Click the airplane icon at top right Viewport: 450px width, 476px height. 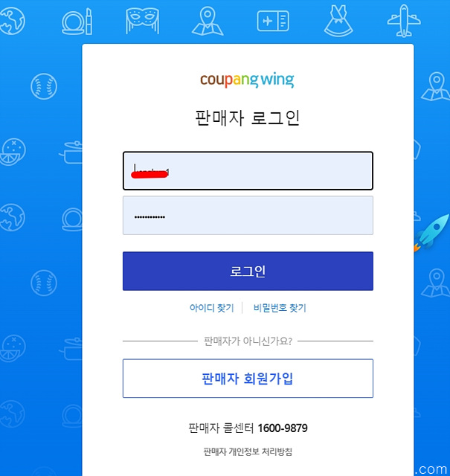[404, 21]
